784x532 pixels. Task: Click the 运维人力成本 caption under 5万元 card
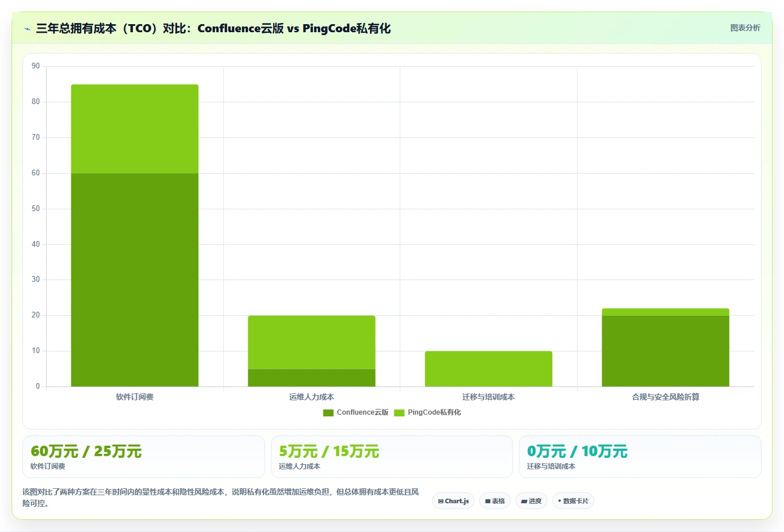[x=300, y=466]
